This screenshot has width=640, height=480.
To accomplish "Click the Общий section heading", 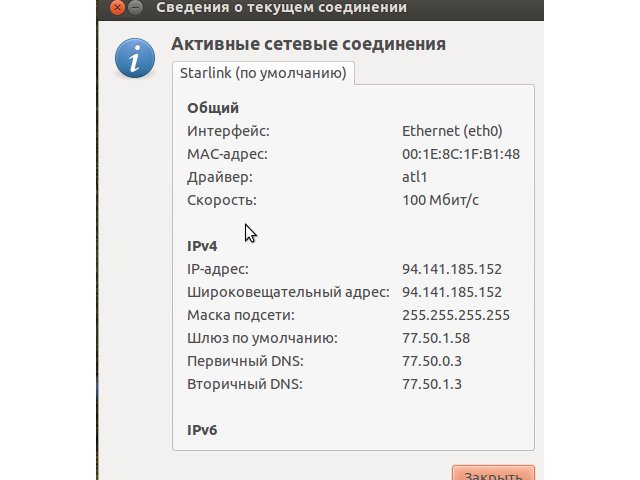I will click(213, 108).
